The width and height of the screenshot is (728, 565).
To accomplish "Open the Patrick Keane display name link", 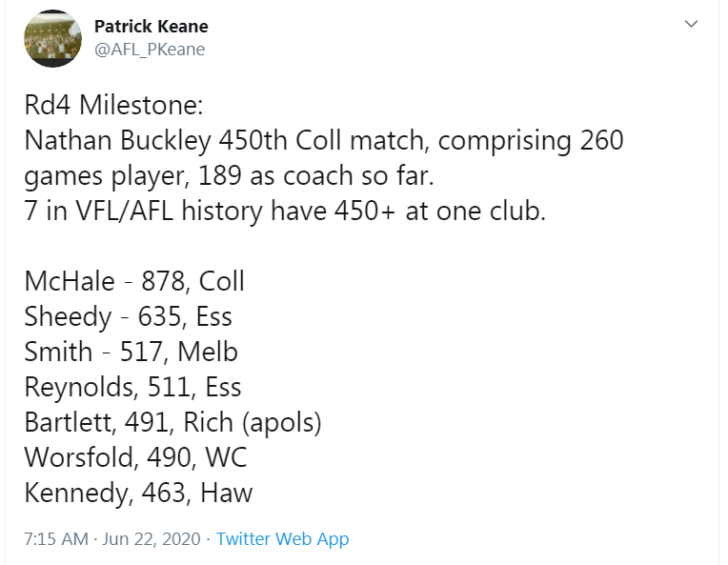I will pos(152,27).
